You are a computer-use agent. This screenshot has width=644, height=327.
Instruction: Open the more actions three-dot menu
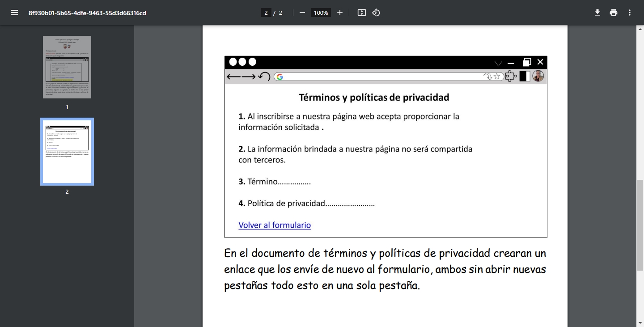630,13
